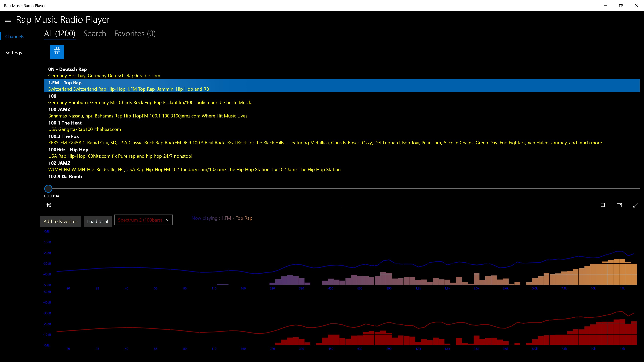Click the Add to Favorites button
This screenshot has height=362, width=644.
[61, 221]
